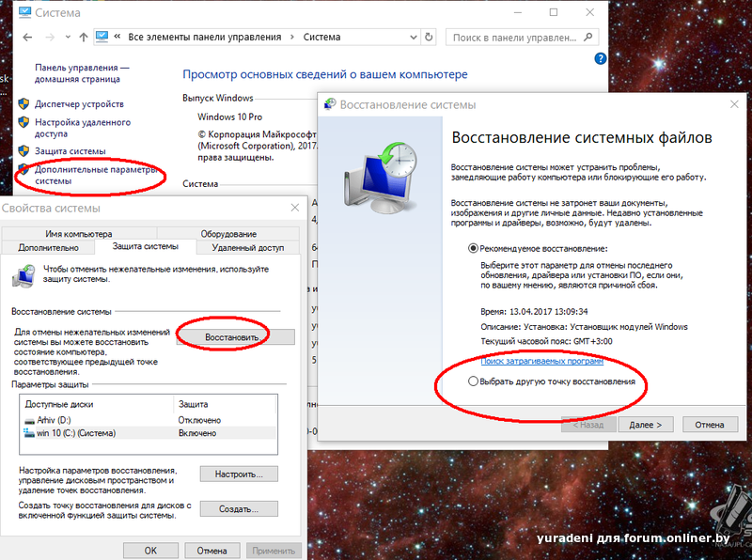Close the Восстановление системы wizard

pos(734,104)
